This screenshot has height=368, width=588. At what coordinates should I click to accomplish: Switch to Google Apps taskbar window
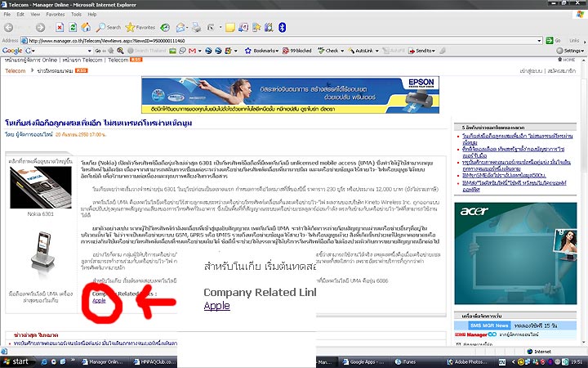365,362
